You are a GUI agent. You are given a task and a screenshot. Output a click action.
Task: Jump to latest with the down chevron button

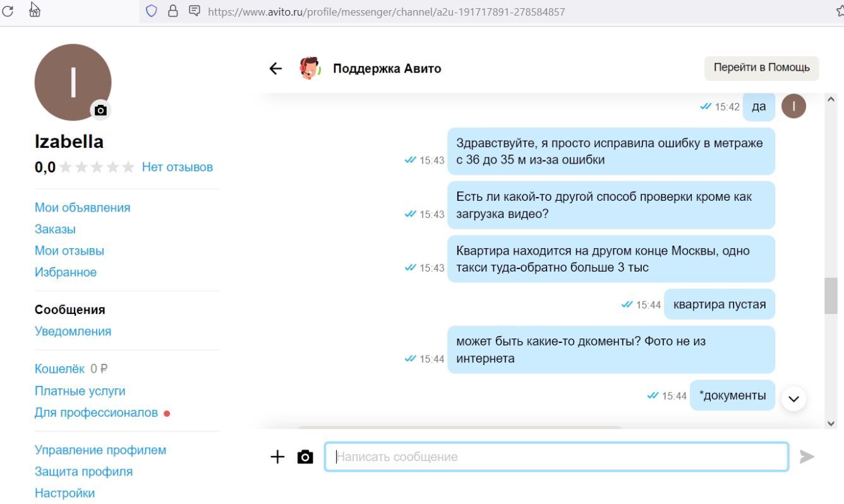(x=794, y=399)
